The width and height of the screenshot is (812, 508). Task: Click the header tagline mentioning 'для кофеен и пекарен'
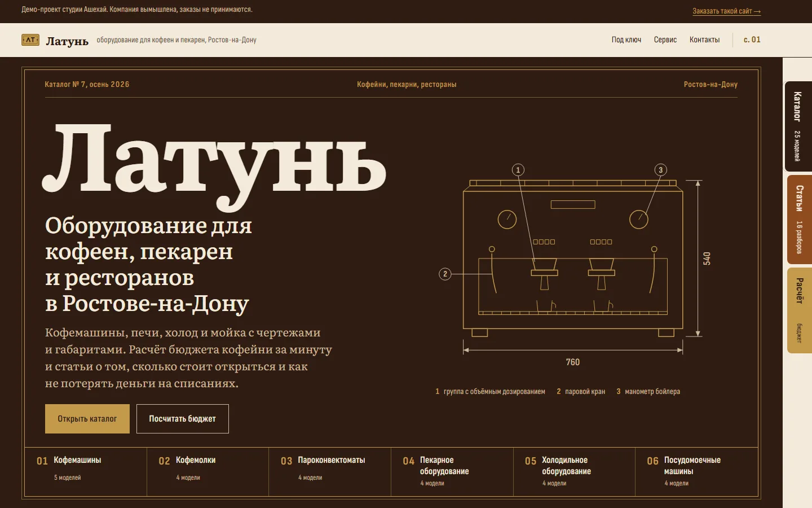coord(176,40)
